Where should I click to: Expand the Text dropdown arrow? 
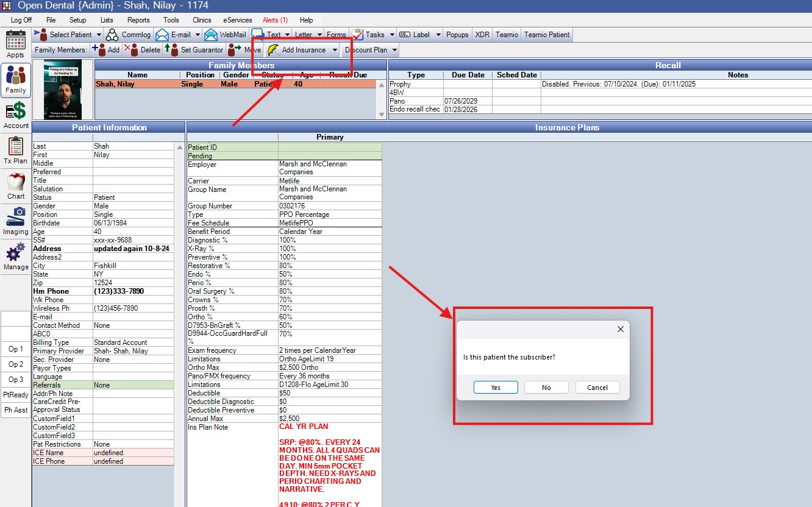pos(287,35)
